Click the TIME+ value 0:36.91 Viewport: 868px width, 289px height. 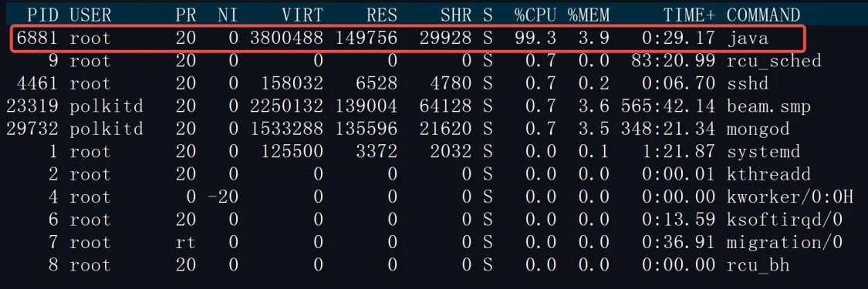[679, 243]
